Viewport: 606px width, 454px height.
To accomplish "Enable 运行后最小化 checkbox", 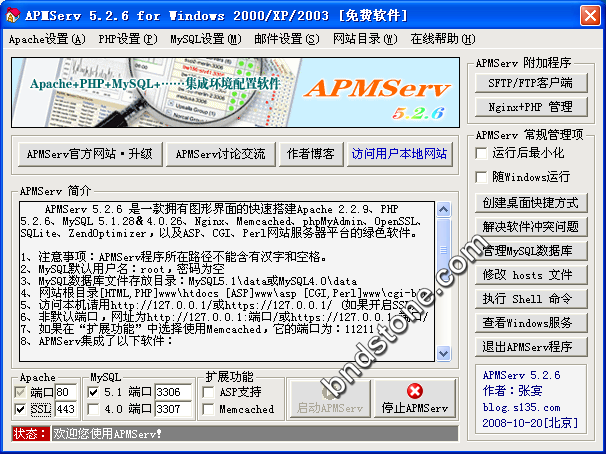I will (481, 153).
